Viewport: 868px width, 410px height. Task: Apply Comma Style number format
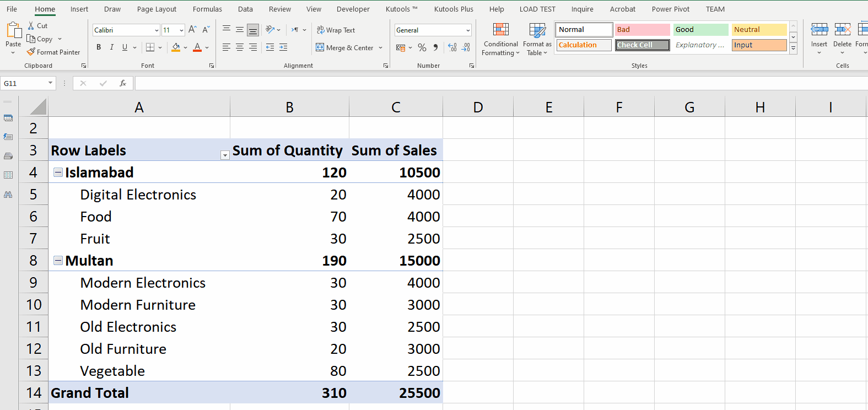click(x=436, y=48)
